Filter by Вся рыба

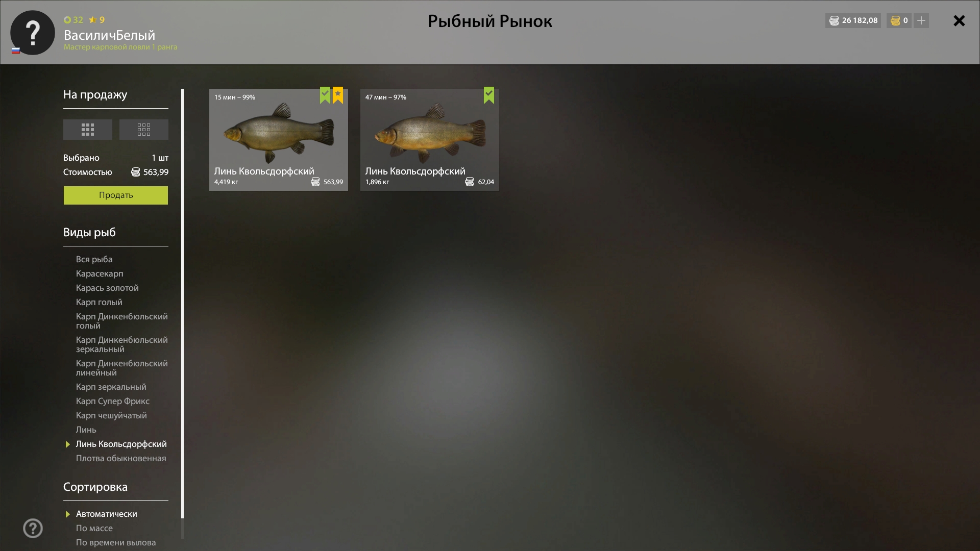(x=94, y=259)
